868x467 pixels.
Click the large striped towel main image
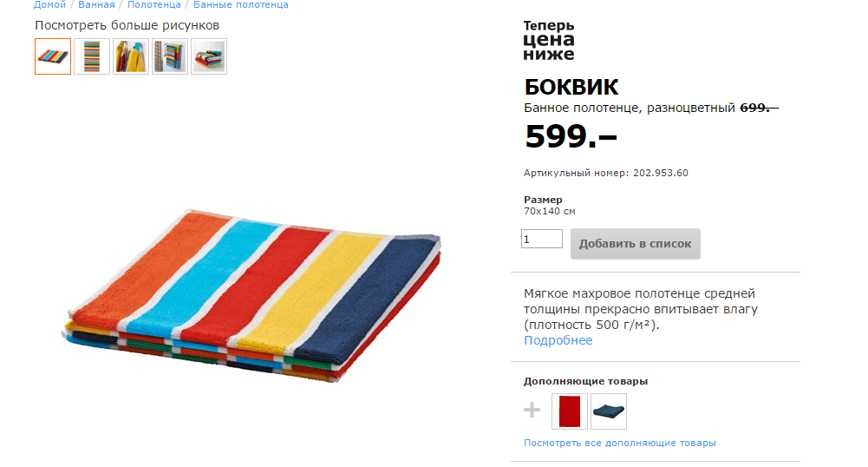tap(251, 295)
